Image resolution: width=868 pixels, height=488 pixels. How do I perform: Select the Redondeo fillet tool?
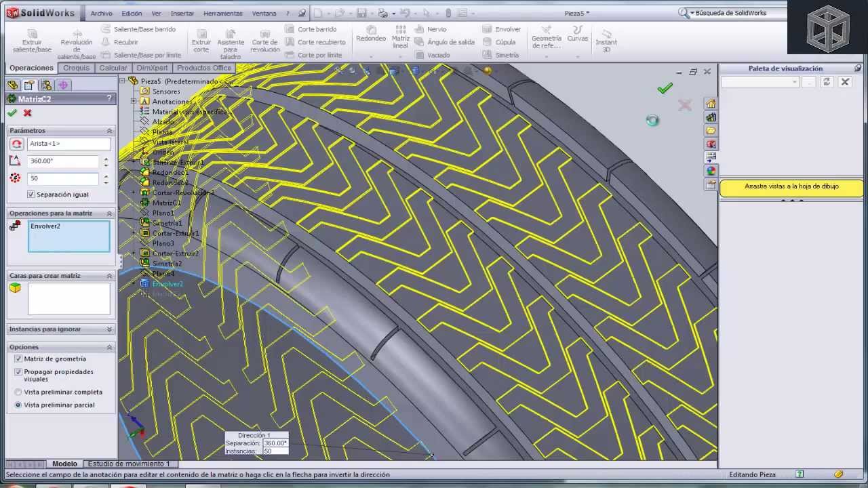pos(371,34)
